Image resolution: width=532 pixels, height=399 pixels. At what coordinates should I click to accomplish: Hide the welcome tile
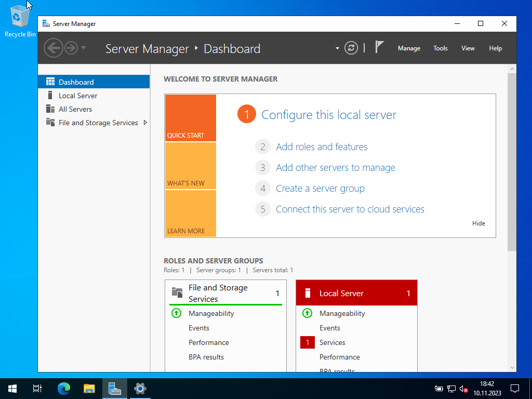478,223
